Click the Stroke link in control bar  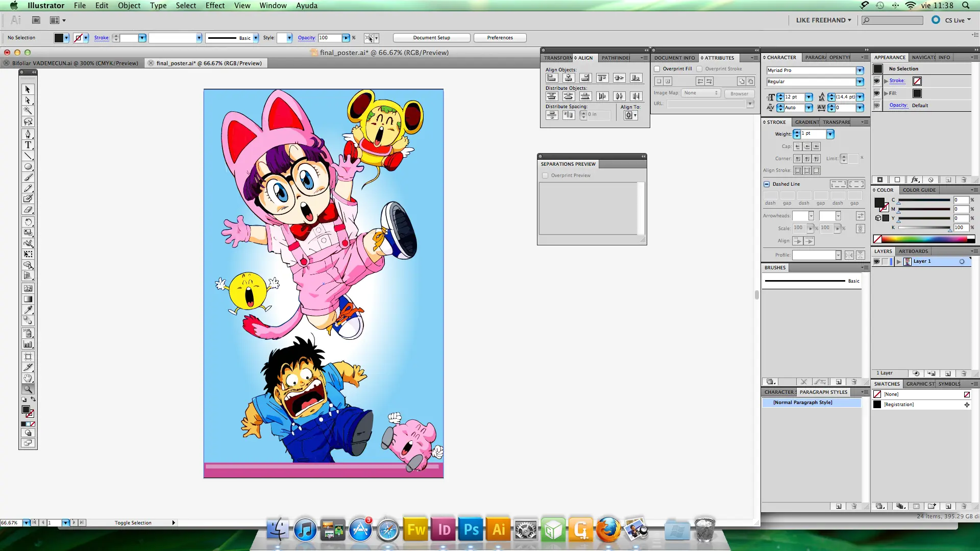[102, 38]
